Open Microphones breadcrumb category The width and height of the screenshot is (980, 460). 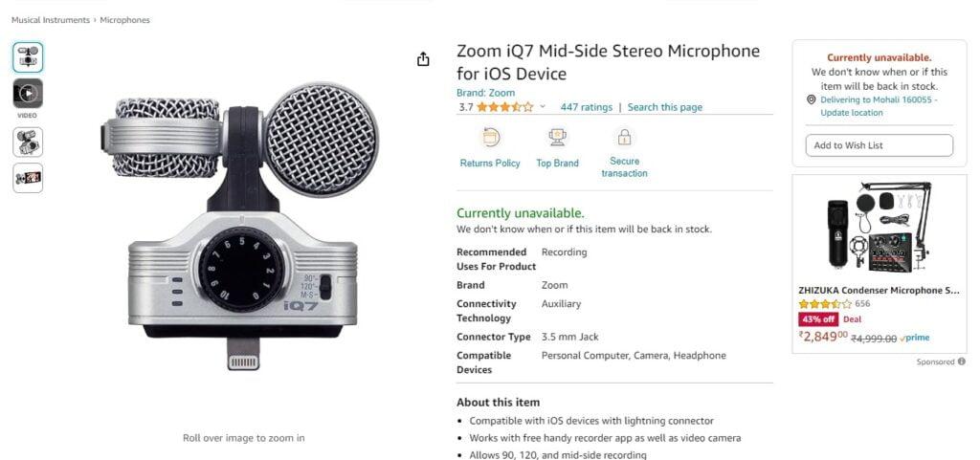124,20
